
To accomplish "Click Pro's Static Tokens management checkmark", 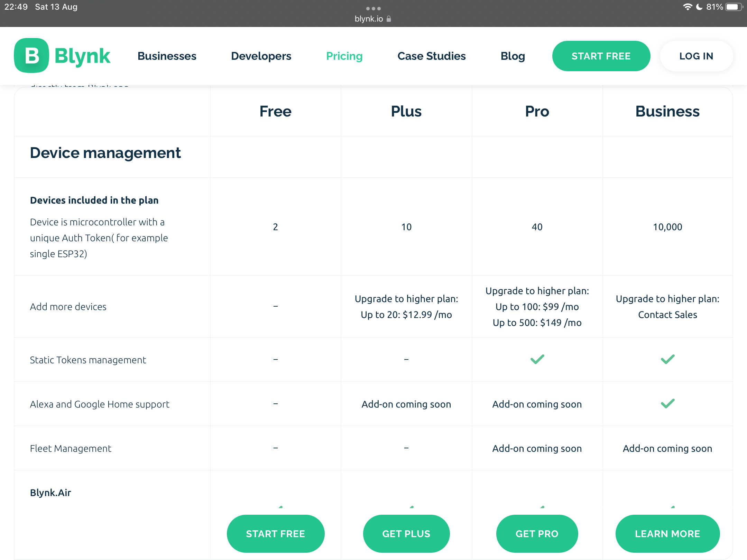I will coord(537,360).
